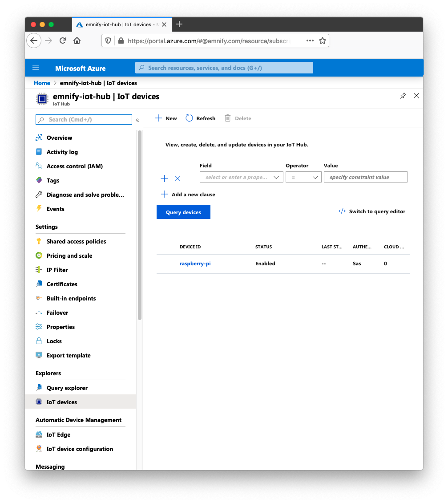Remove the query clause with X icon
This screenshot has width=448, height=503.
(x=178, y=178)
